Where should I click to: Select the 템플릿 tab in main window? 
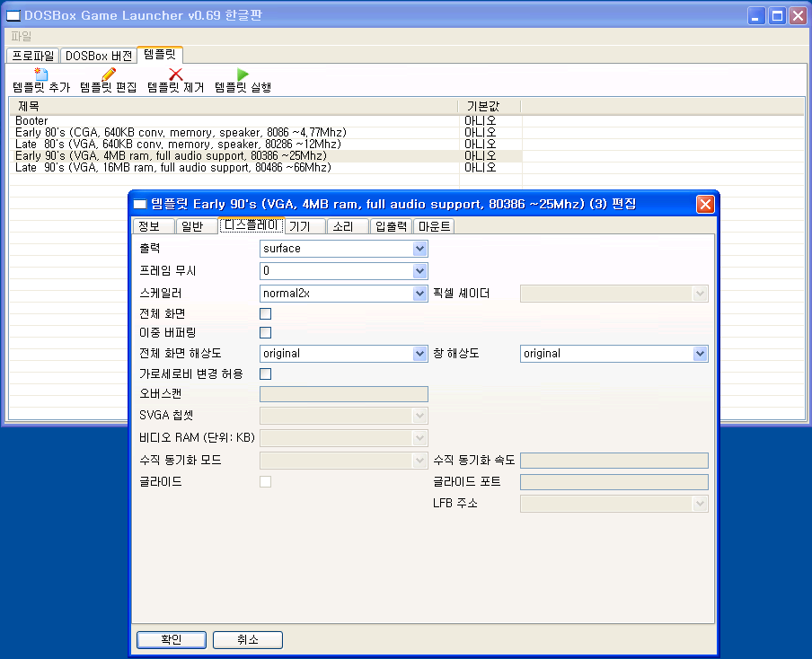click(x=160, y=55)
